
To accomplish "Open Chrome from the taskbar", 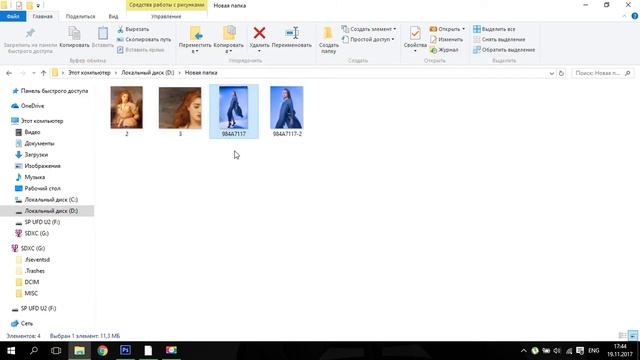I will coord(102,350).
